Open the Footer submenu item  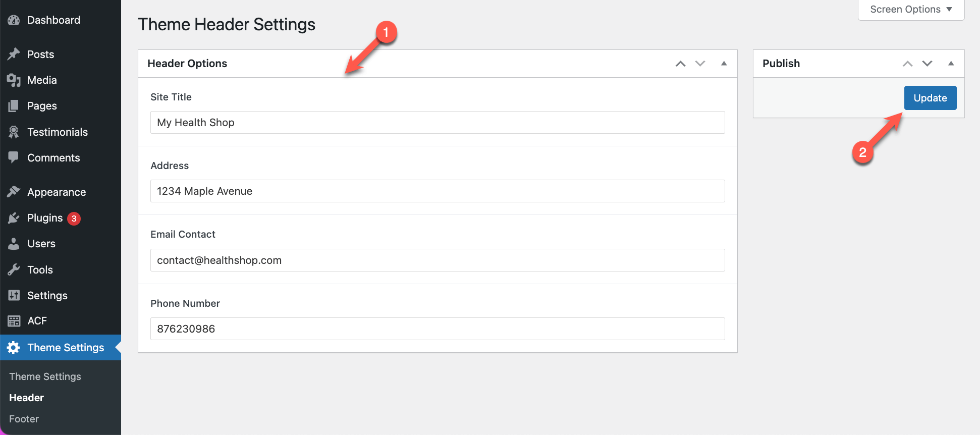pyautogui.click(x=24, y=419)
